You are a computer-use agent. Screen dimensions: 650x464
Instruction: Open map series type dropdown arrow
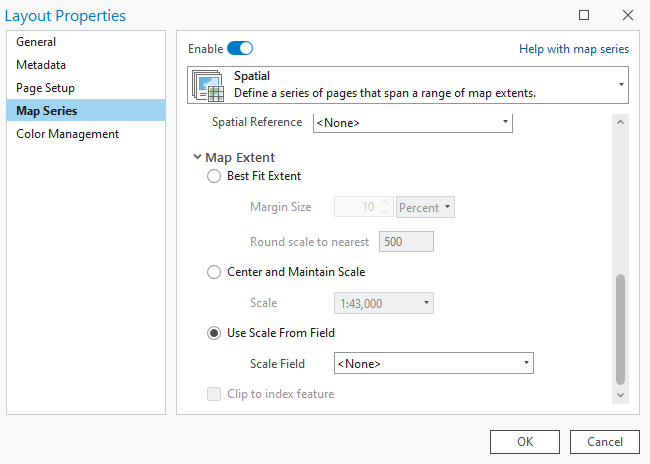(x=621, y=85)
